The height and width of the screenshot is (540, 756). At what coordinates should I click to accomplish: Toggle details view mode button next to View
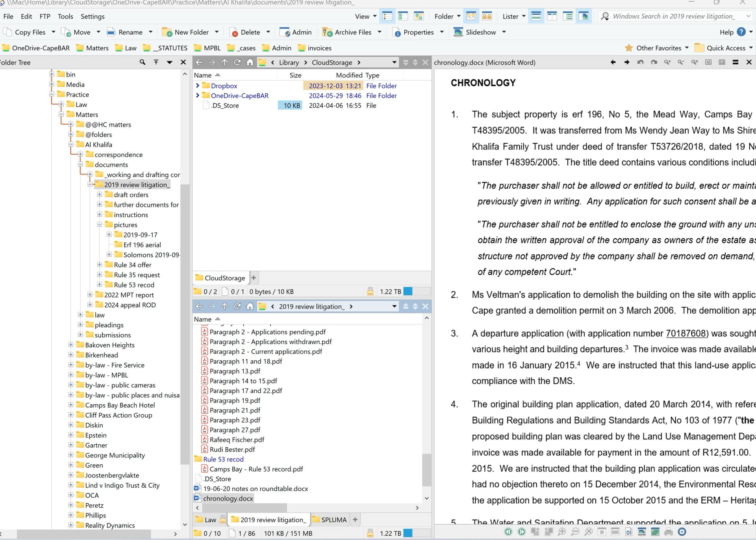coord(387,16)
